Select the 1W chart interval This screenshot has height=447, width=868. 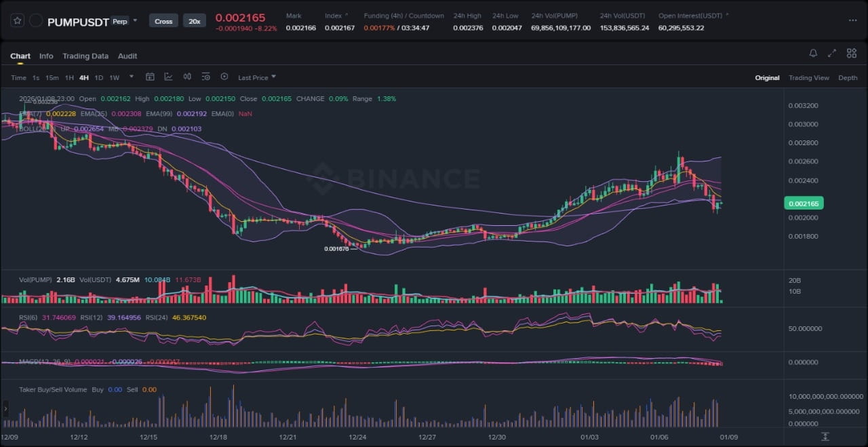115,78
